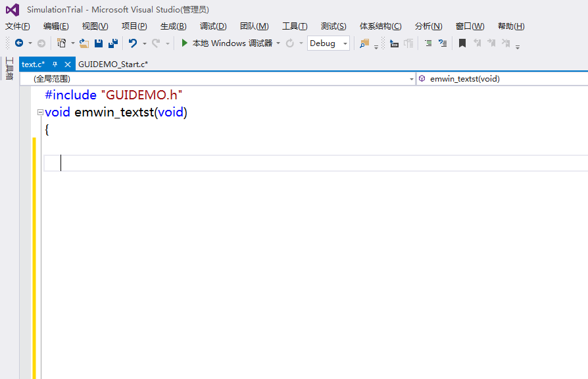588x379 pixels.
Task: Select the text.c* editor tab
Action: pyautogui.click(x=33, y=64)
